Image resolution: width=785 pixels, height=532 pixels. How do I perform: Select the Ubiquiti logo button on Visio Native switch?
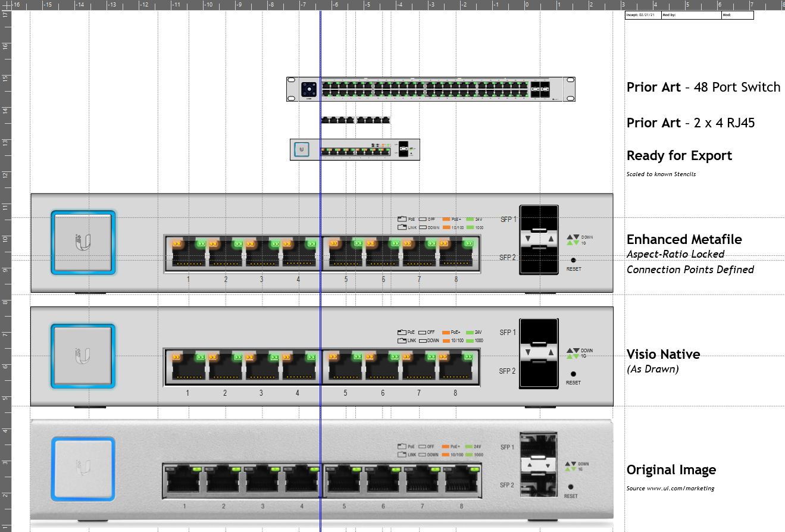pyautogui.click(x=83, y=355)
